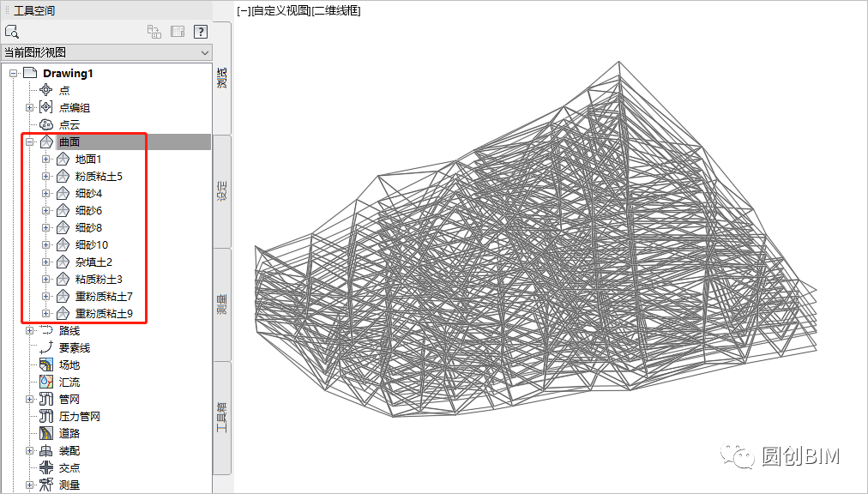Expand the 杂填土2 surface node

point(46,262)
